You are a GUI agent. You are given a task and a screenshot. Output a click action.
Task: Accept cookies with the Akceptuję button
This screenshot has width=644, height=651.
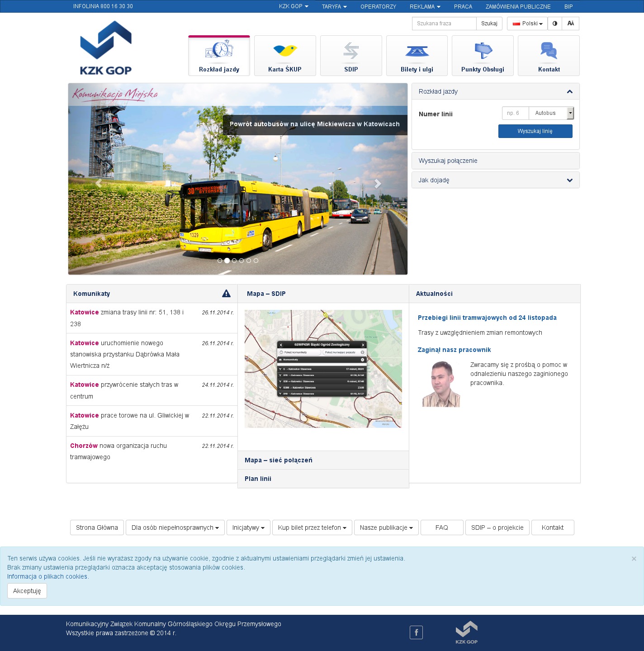coord(27,591)
